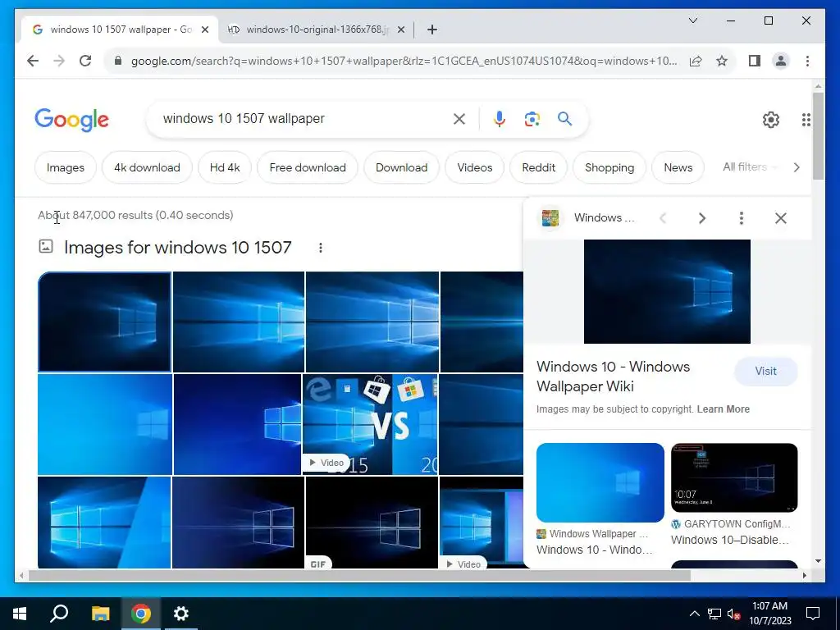Screen dimensions: 840x630
Task: Select the Free download chip
Action: pyautogui.click(x=308, y=167)
